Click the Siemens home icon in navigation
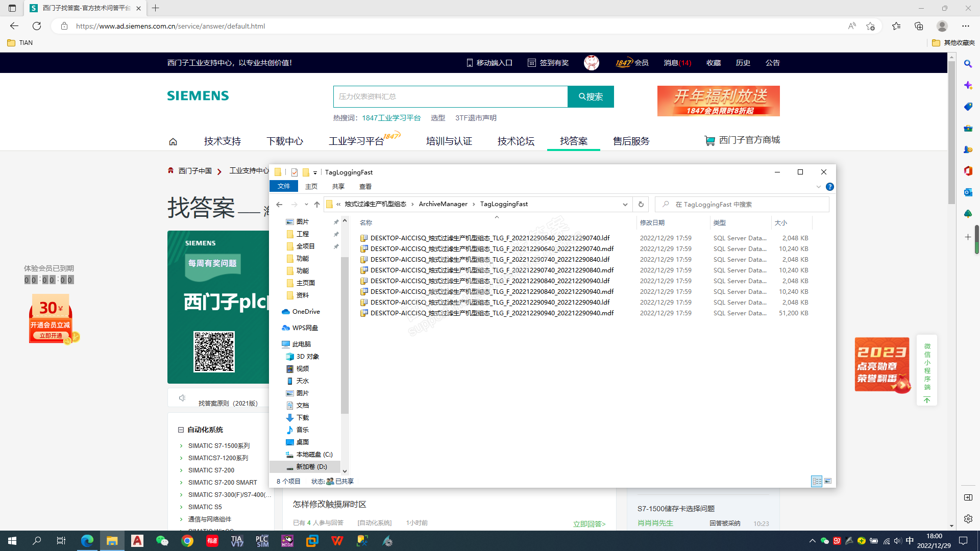Viewport: 980px width, 551px height. pos(173,142)
